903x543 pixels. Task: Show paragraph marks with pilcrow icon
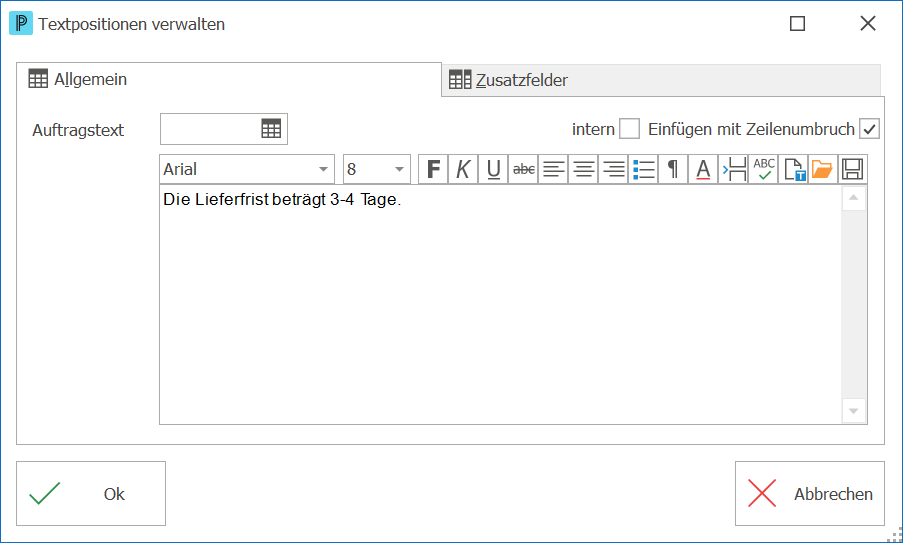(x=673, y=169)
